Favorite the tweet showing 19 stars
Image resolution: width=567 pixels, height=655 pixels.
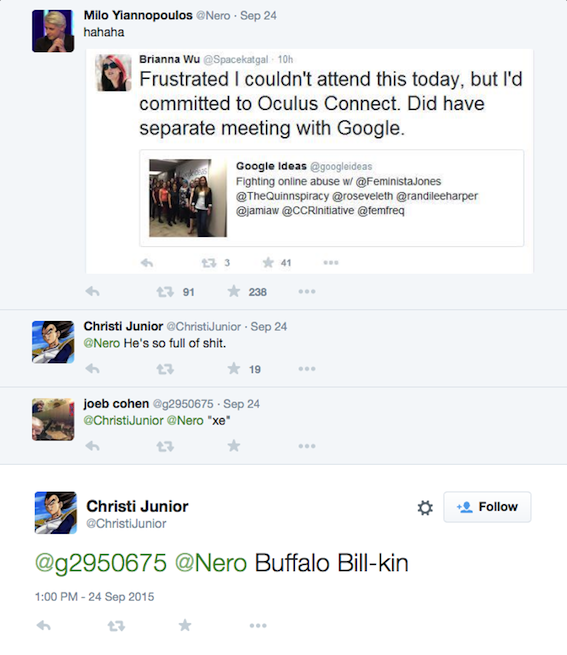234,368
